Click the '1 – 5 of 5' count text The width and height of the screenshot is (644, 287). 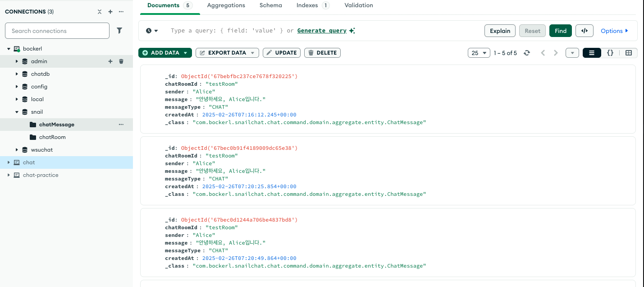pyautogui.click(x=505, y=53)
